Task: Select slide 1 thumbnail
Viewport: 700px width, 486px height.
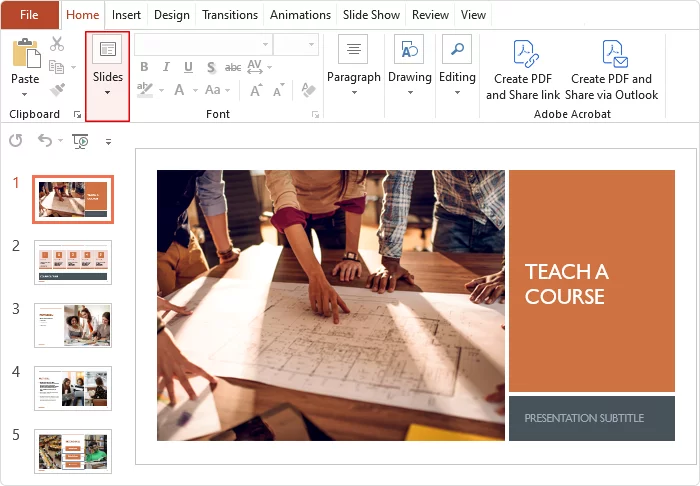Action: [73, 199]
